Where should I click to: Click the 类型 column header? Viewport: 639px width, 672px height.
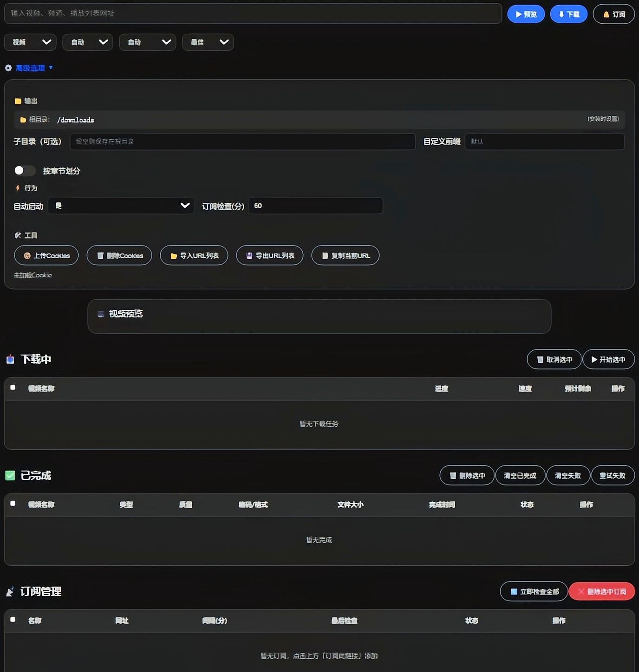126,504
